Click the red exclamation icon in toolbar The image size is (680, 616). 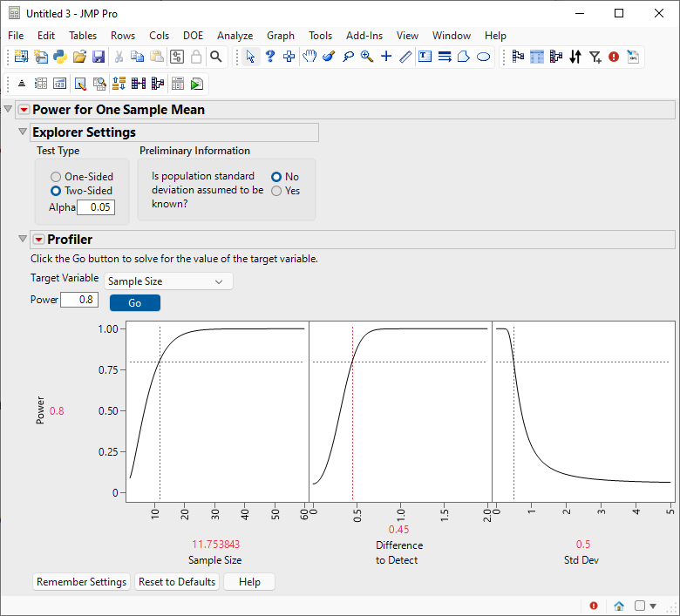(614, 57)
